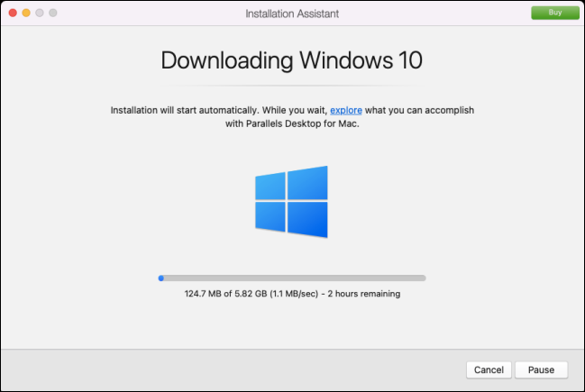Click the blue start knob of progress bar

(161, 278)
